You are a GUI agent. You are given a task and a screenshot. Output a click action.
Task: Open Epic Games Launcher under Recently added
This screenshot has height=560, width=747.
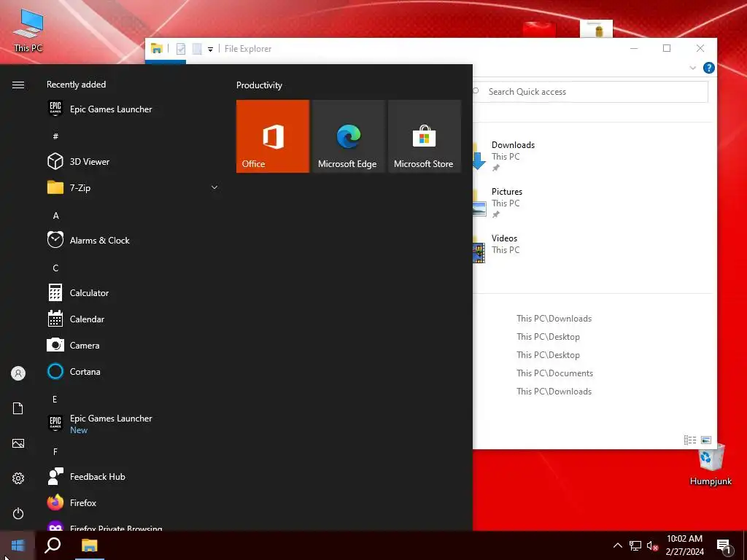(x=133, y=109)
